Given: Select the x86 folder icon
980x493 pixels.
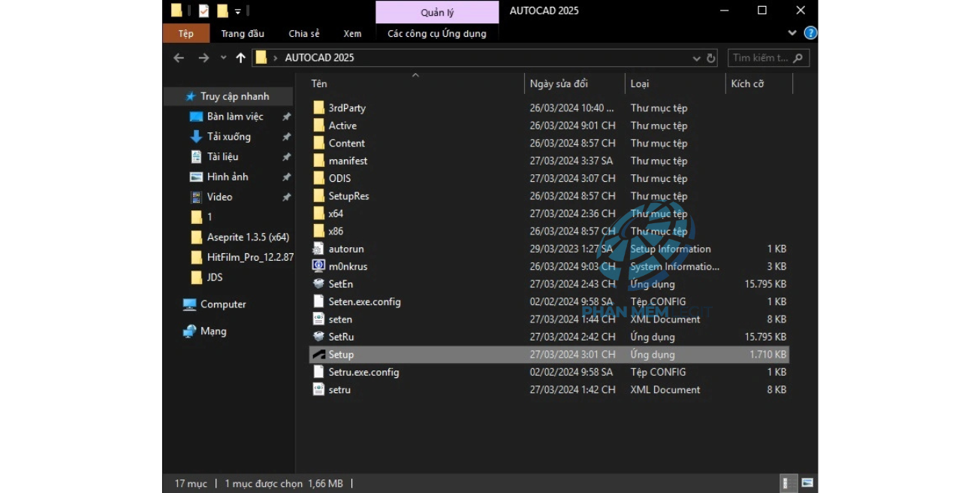Looking at the screenshot, I should click(x=318, y=231).
